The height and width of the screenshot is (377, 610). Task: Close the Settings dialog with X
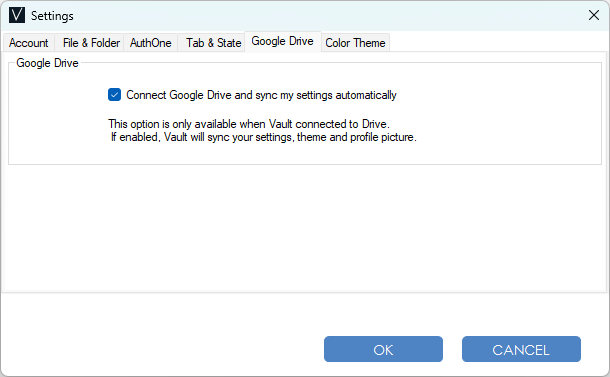(594, 16)
